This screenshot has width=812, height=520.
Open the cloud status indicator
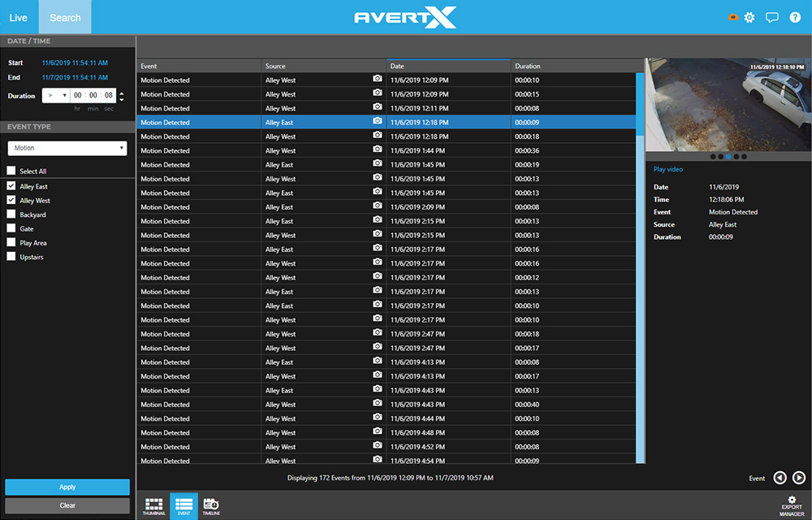[x=732, y=17]
